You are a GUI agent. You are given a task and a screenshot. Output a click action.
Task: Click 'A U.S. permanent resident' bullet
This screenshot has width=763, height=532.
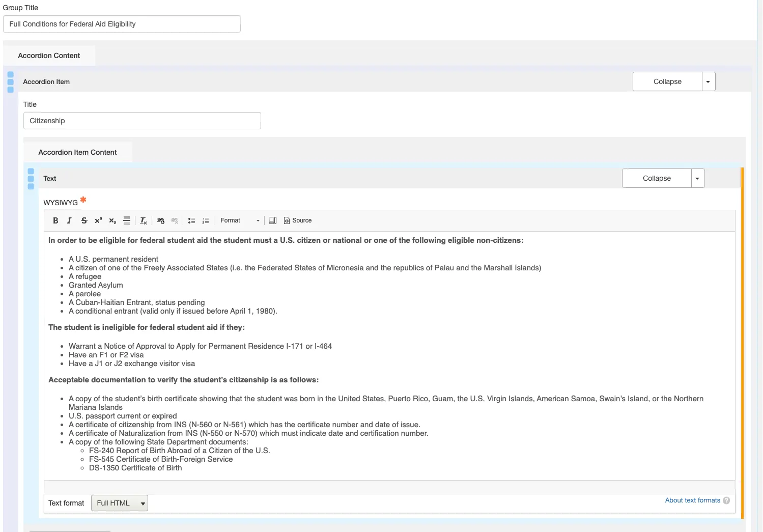(114, 259)
